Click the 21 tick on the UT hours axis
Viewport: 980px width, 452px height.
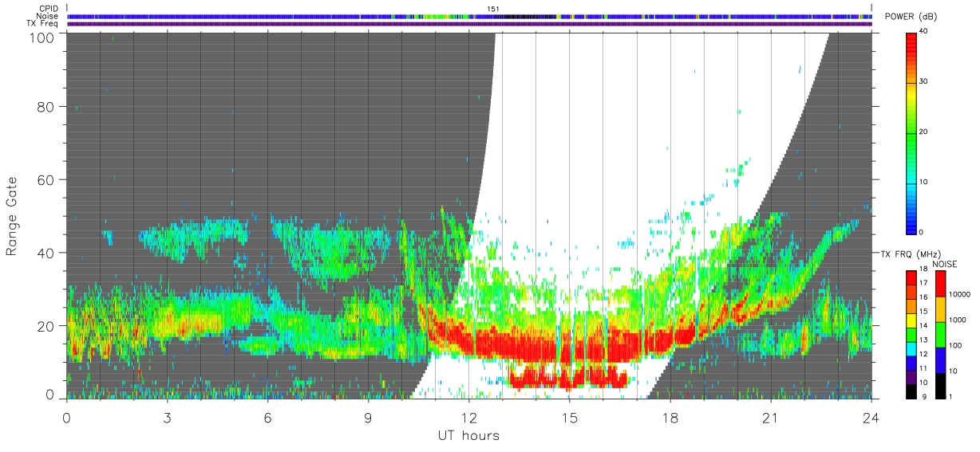pyautogui.click(x=770, y=418)
